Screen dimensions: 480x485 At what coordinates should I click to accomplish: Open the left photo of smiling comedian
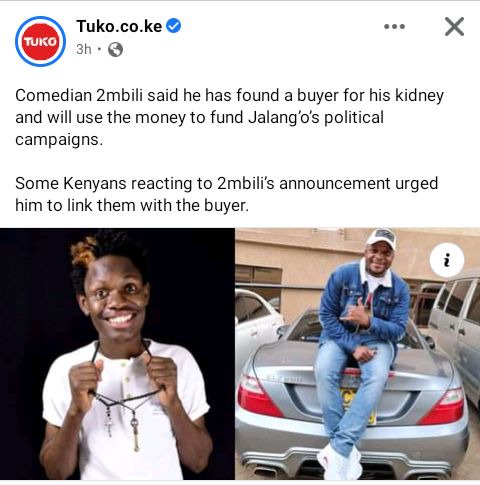[x=117, y=354]
